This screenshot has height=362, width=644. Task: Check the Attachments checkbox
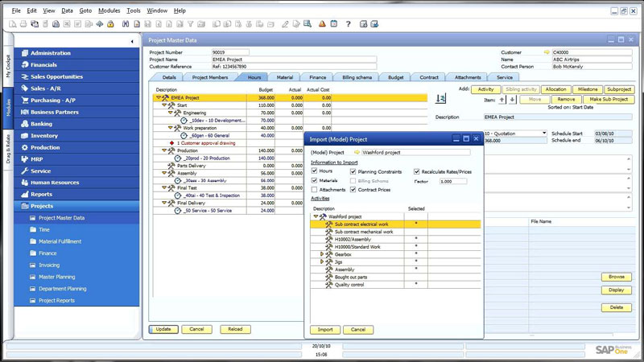coord(314,190)
